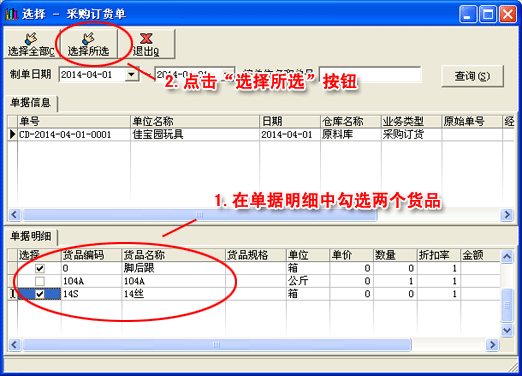Click the 查询(S) button
The image size is (522, 376).
pyautogui.click(x=472, y=76)
